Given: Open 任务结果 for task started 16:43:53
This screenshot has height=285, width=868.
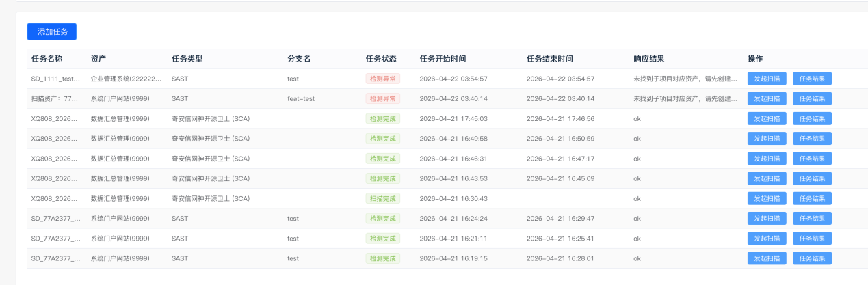Looking at the screenshot, I should tap(812, 178).
